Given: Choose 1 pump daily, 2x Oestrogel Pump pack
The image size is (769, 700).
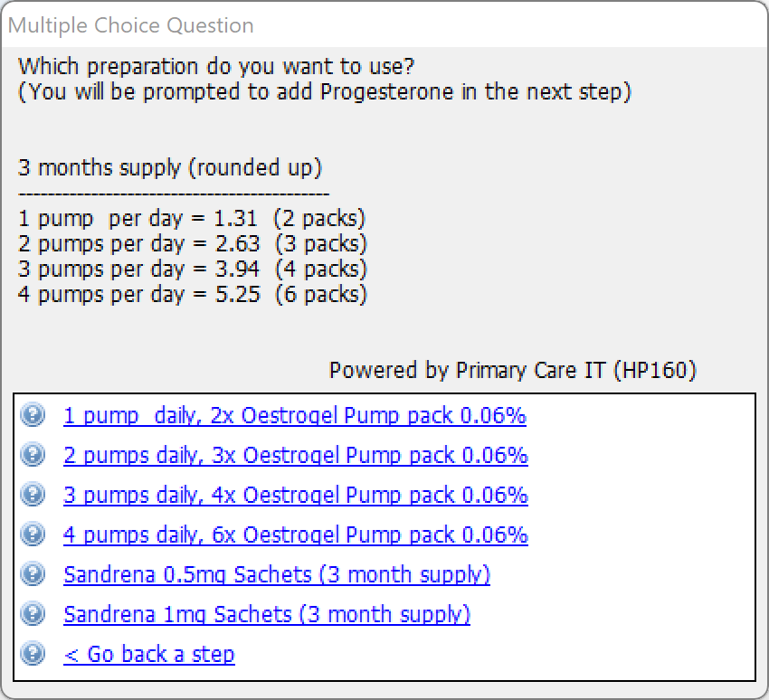Looking at the screenshot, I should pyautogui.click(x=294, y=416).
